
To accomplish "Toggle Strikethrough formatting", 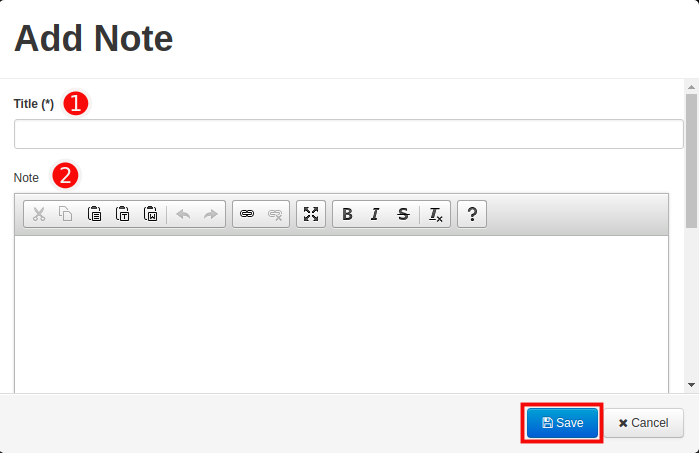I will point(403,214).
